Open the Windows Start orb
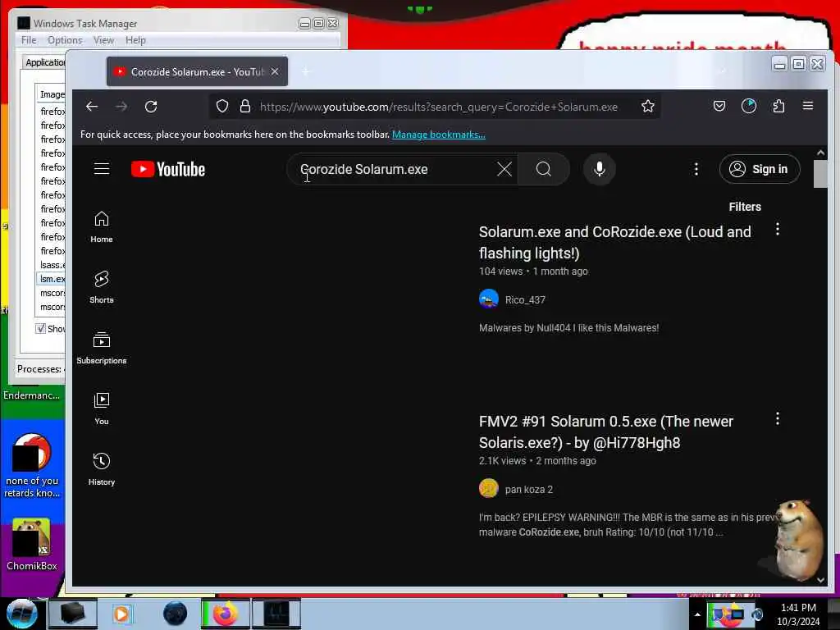Viewport: 840px width, 630px height. 22,614
